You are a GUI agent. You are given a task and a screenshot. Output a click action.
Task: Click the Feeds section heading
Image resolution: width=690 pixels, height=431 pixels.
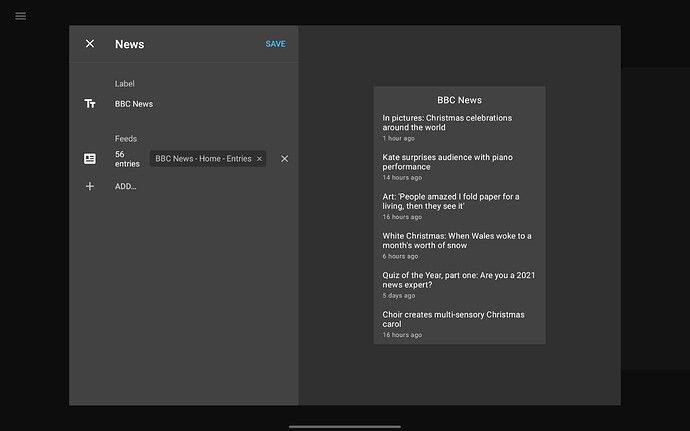pyautogui.click(x=126, y=139)
